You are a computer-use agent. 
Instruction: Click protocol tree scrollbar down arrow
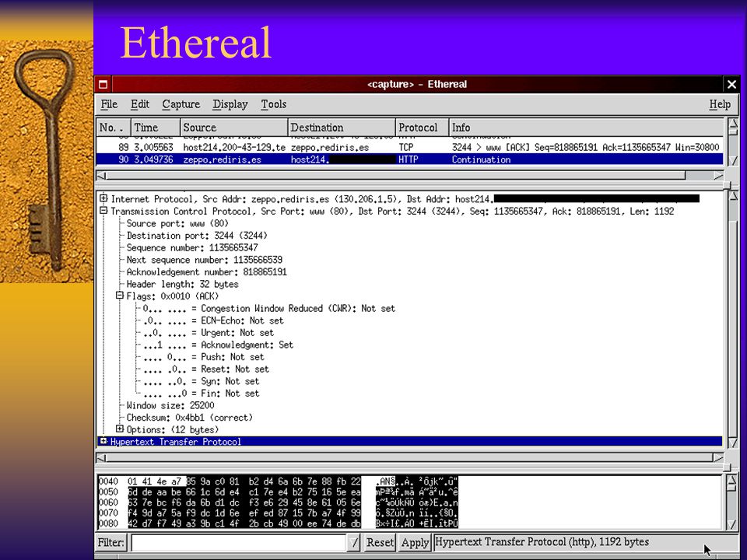click(x=733, y=443)
